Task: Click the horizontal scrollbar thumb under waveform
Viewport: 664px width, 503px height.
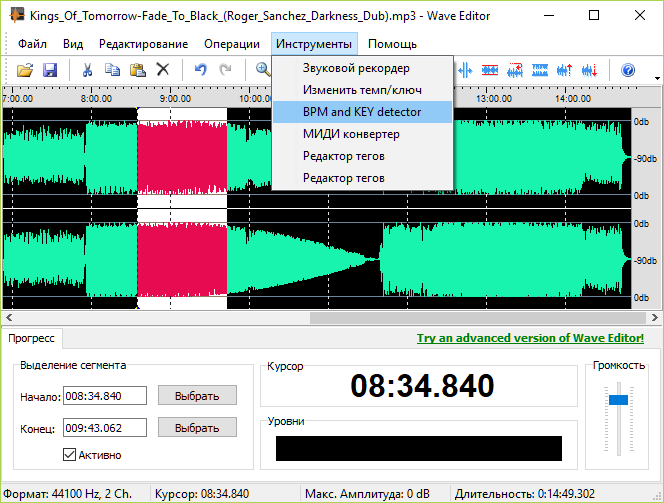Action: tap(478, 317)
